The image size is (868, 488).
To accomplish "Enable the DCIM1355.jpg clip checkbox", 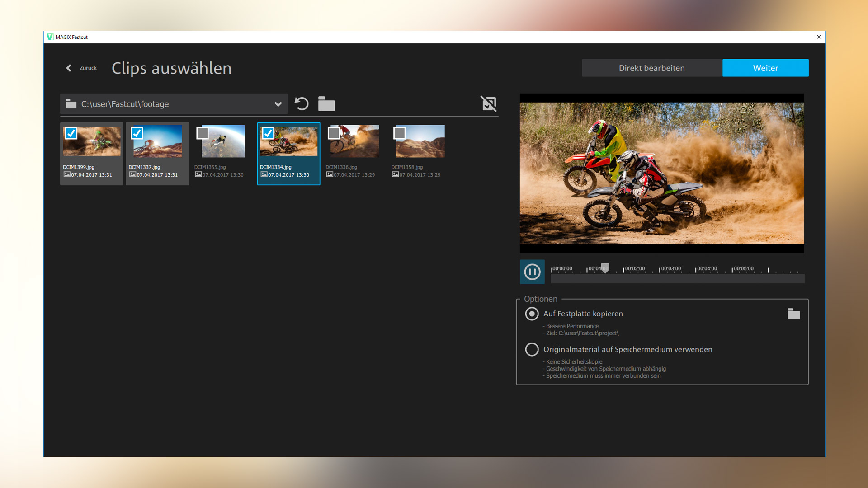I will pyautogui.click(x=203, y=133).
